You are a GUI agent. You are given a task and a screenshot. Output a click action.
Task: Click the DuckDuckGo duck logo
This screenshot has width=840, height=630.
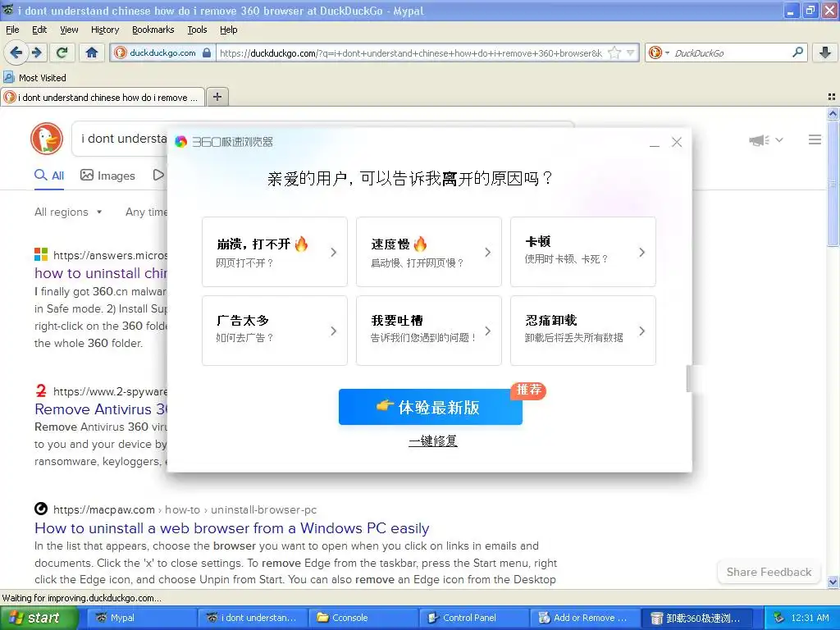click(47, 139)
